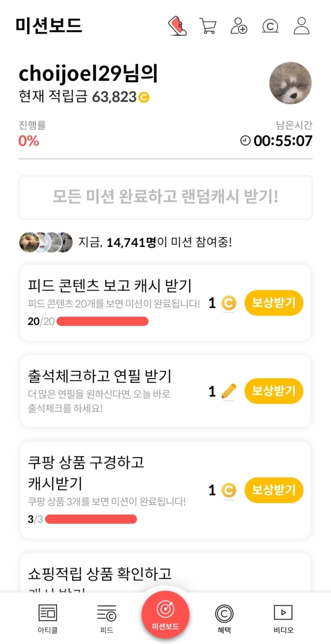Claim 보상받기 for feed content mission
Screen dimensions: 331x644
[274, 303]
